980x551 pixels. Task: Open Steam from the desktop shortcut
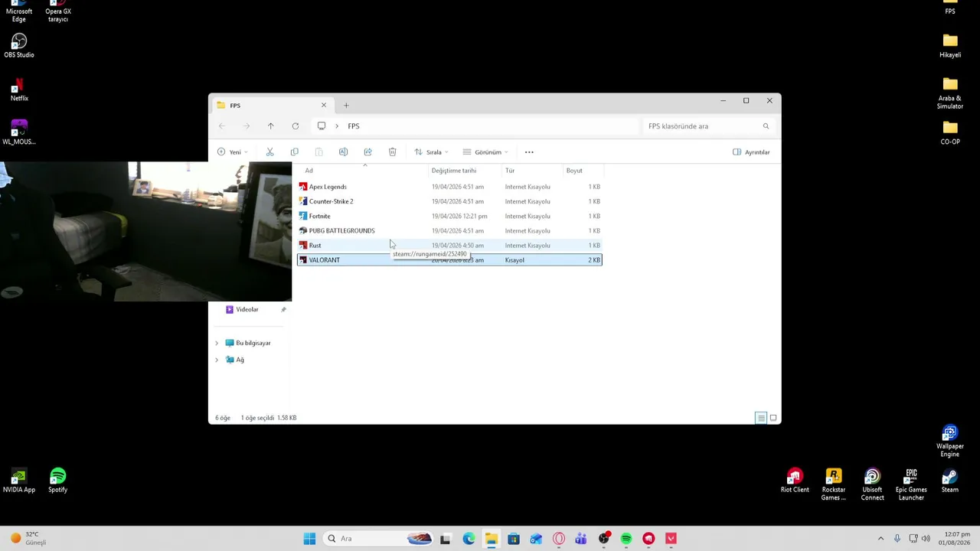(950, 481)
